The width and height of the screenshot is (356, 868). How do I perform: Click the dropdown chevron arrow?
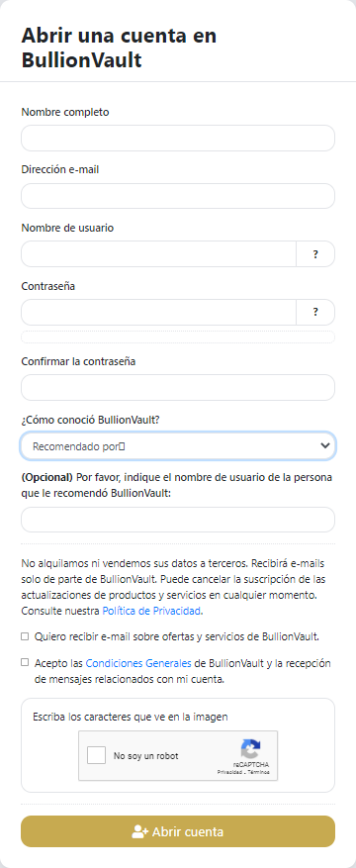[x=325, y=445]
